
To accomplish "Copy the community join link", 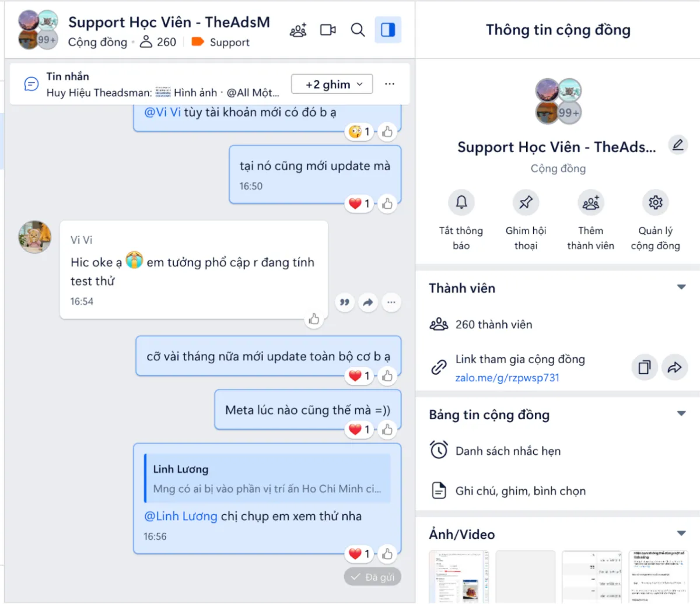I will [x=645, y=367].
